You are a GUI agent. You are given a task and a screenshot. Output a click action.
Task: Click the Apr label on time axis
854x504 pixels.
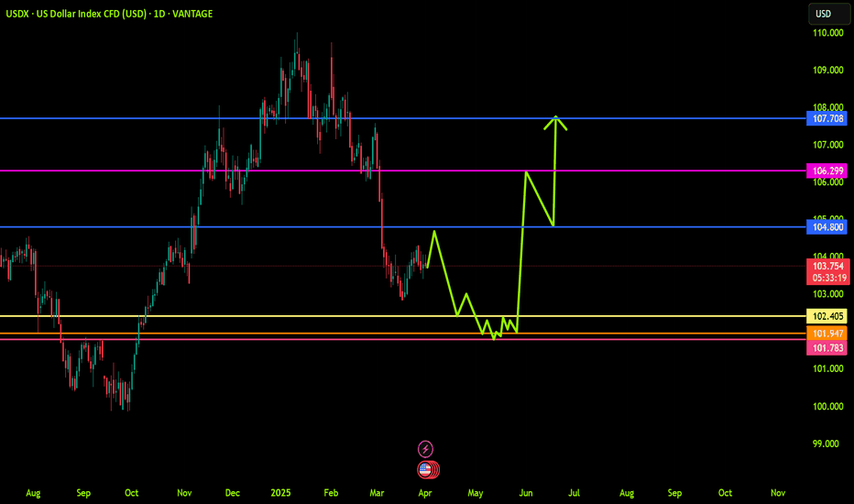point(425,493)
